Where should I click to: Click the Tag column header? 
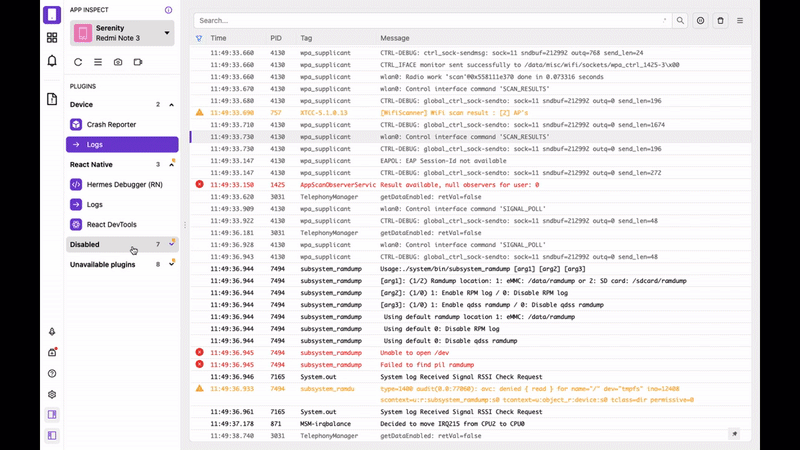click(306, 38)
